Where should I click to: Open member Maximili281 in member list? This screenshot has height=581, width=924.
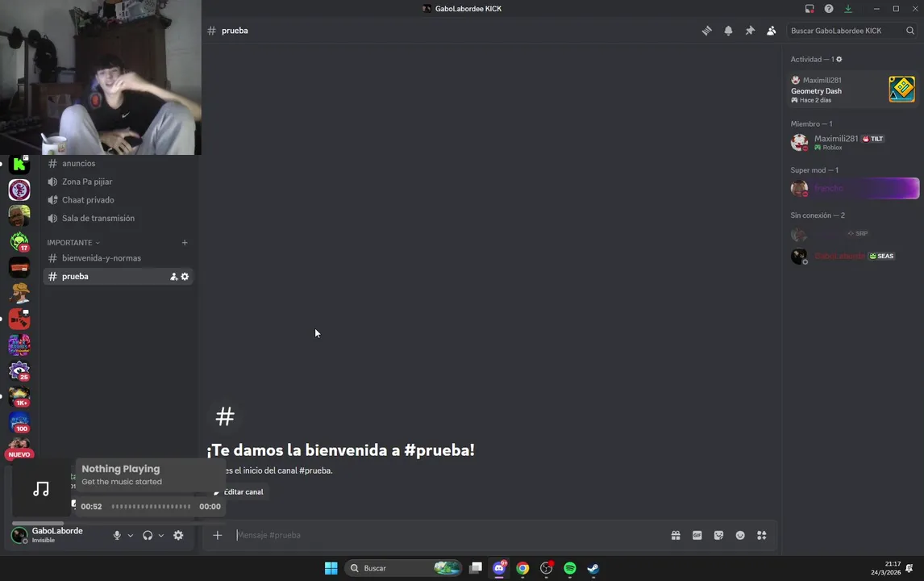coord(853,142)
